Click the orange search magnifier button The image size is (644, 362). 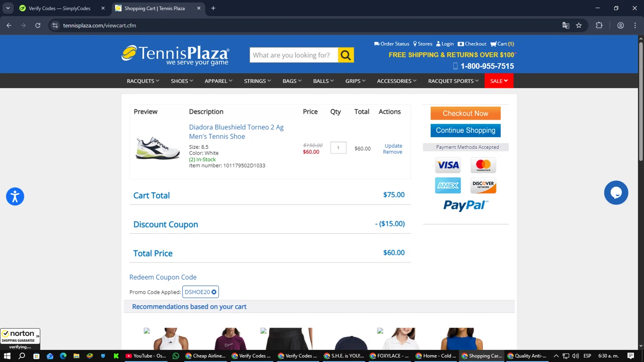(346, 55)
